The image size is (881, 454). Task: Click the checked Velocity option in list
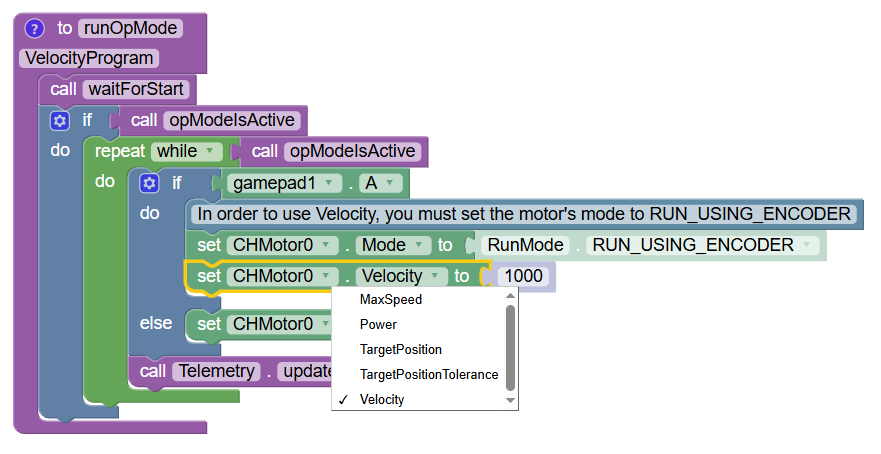coord(382,400)
